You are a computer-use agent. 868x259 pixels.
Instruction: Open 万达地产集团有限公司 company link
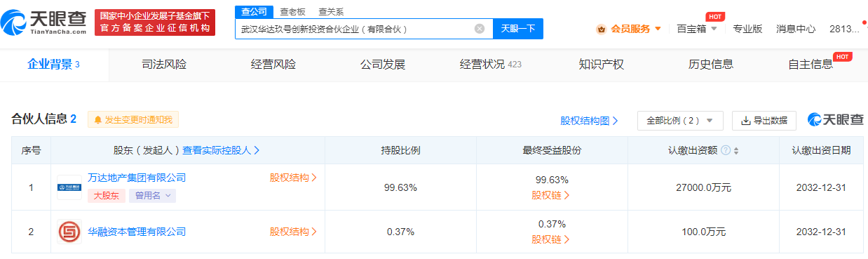137,178
